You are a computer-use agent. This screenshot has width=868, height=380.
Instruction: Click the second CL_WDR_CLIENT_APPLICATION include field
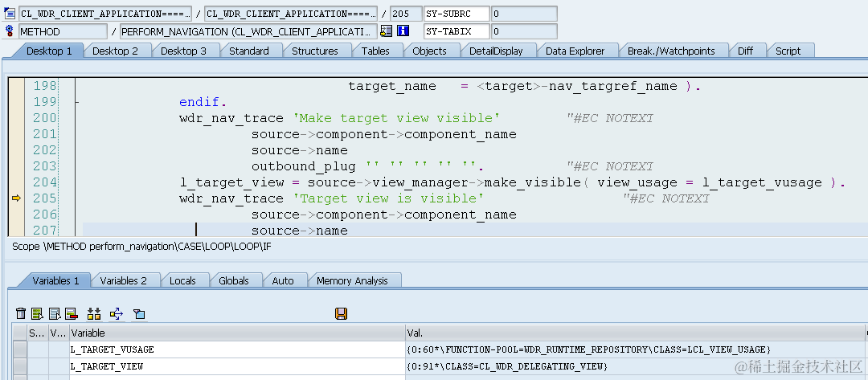point(291,14)
